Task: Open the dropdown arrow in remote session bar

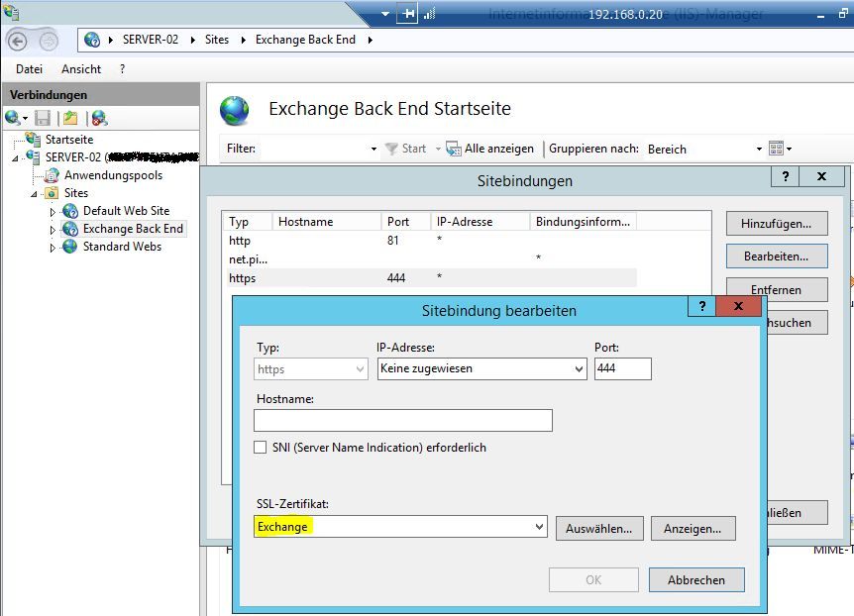Action: (x=385, y=14)
